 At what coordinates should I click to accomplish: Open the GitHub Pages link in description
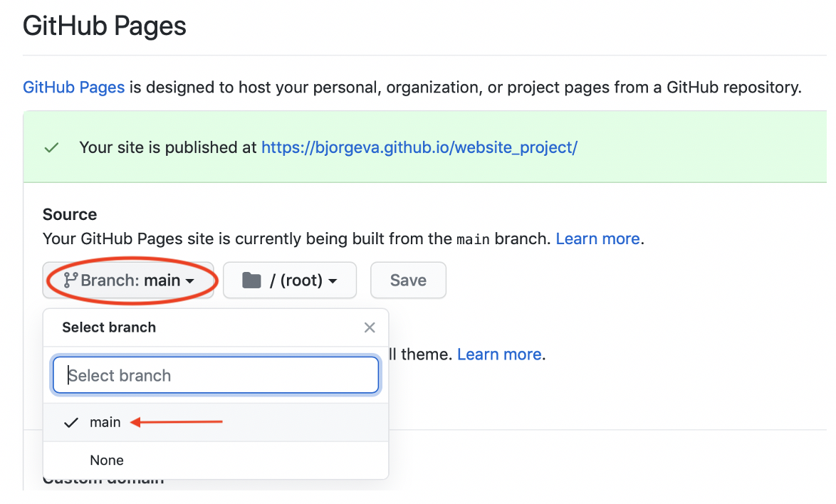point(73,88)
